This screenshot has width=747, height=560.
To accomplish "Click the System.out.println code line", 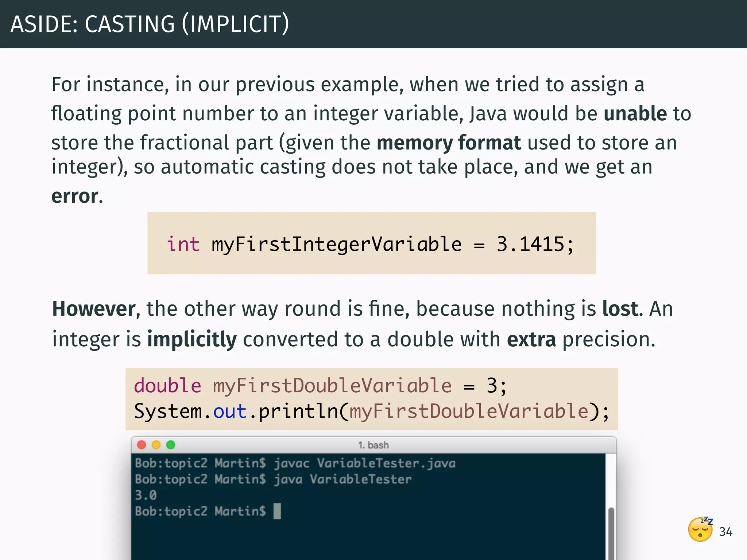I will pyautogui.click(x=372, y=411).
